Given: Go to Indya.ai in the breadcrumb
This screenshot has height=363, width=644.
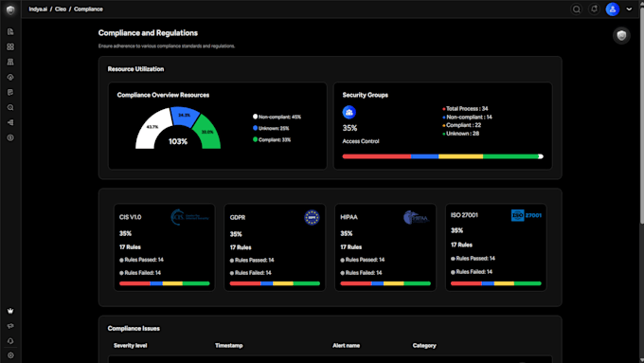Looking at the screenshot, I should pos(38,9).
